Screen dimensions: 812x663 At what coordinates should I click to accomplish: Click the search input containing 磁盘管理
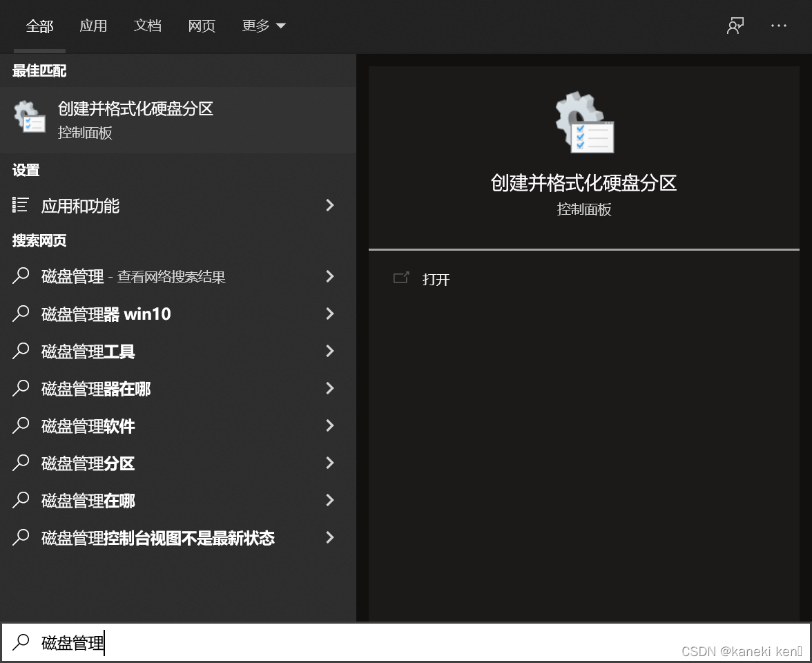click(406, 642)
